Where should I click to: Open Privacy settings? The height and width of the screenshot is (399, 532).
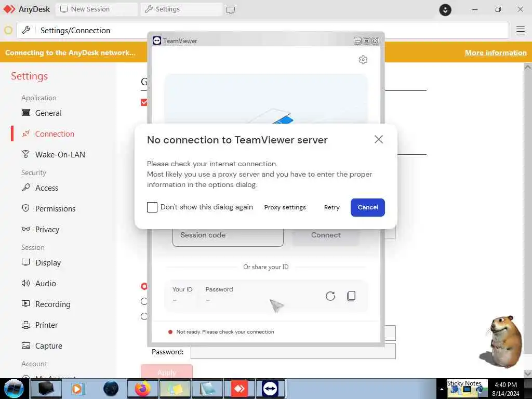(47, 229)
